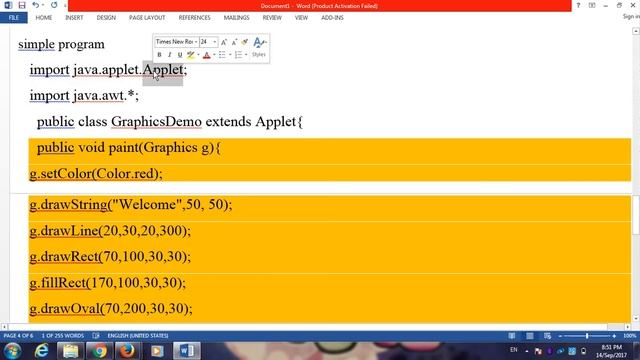Click the Sign in link

pyautogui.click(x=631, y=16)
